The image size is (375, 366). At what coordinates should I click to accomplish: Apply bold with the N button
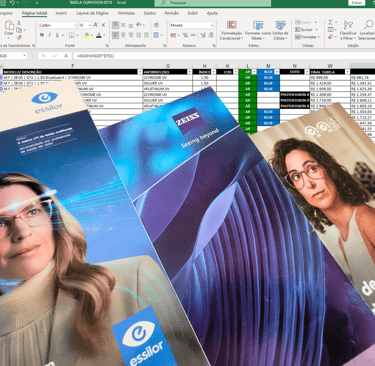click(x=42, y=35)
